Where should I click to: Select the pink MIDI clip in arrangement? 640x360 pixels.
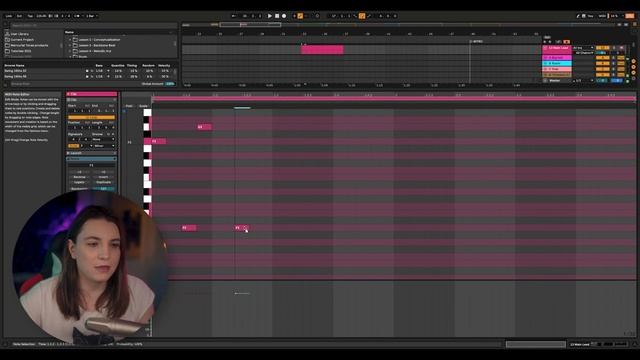point(322,49)
